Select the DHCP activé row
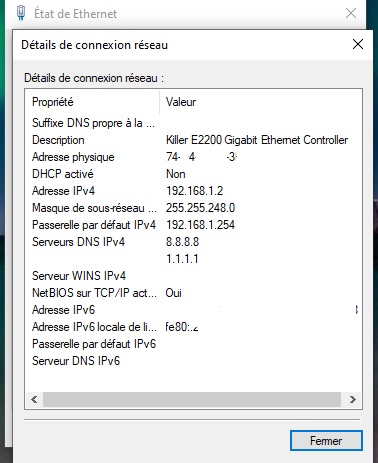 [193, 174]
